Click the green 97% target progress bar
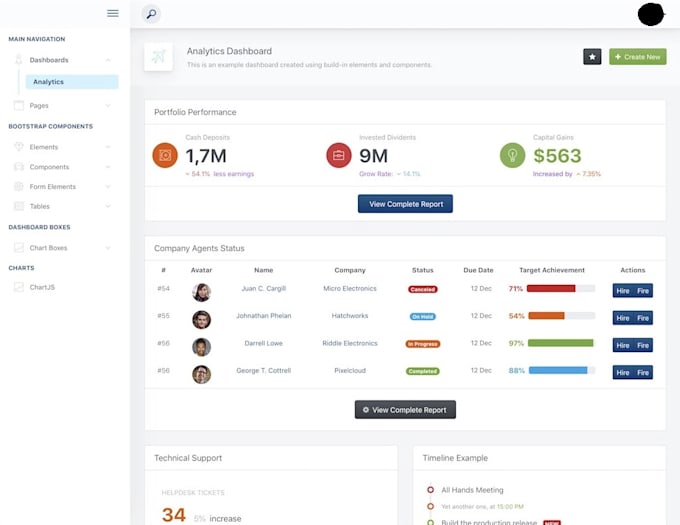This screenshot has width=680, height=525. pos(561,343)
